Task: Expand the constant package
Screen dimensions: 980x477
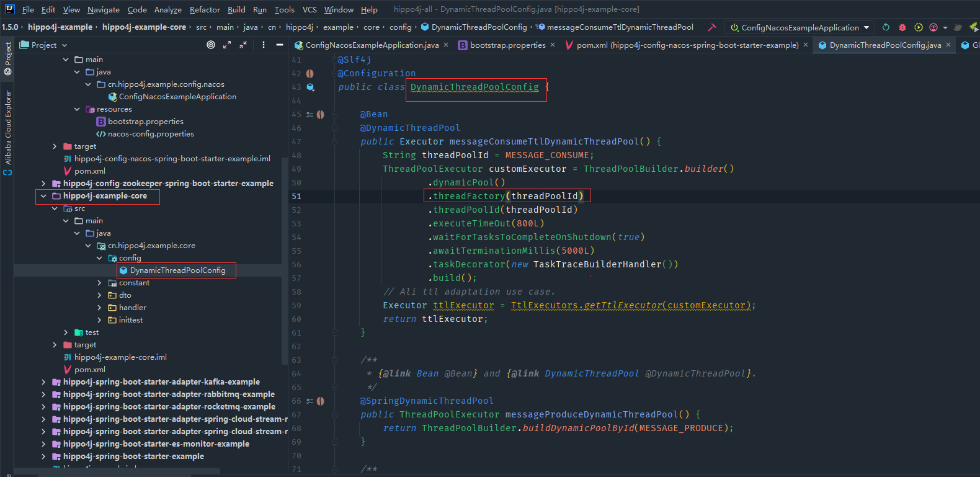Action: coord(99,283)
